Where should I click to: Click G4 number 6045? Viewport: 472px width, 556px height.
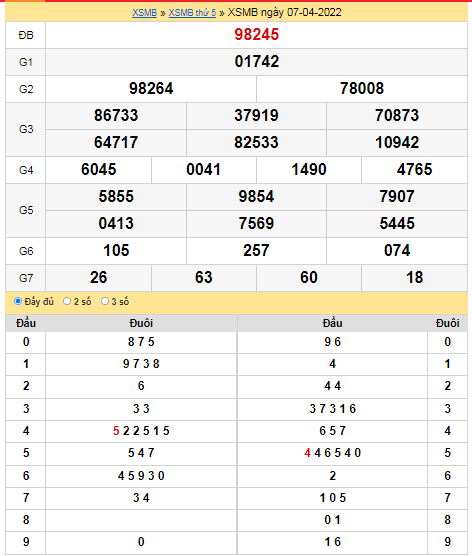point(99,169)
